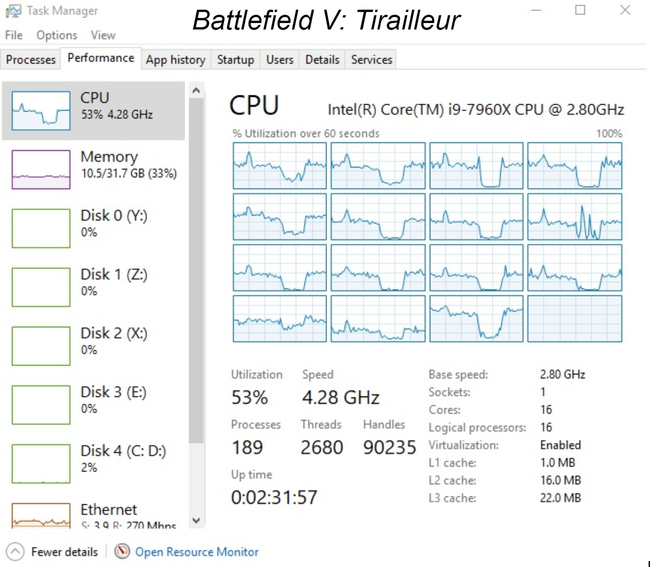Select Disk 2 (X:) graph thumbnail

[41, 346]
